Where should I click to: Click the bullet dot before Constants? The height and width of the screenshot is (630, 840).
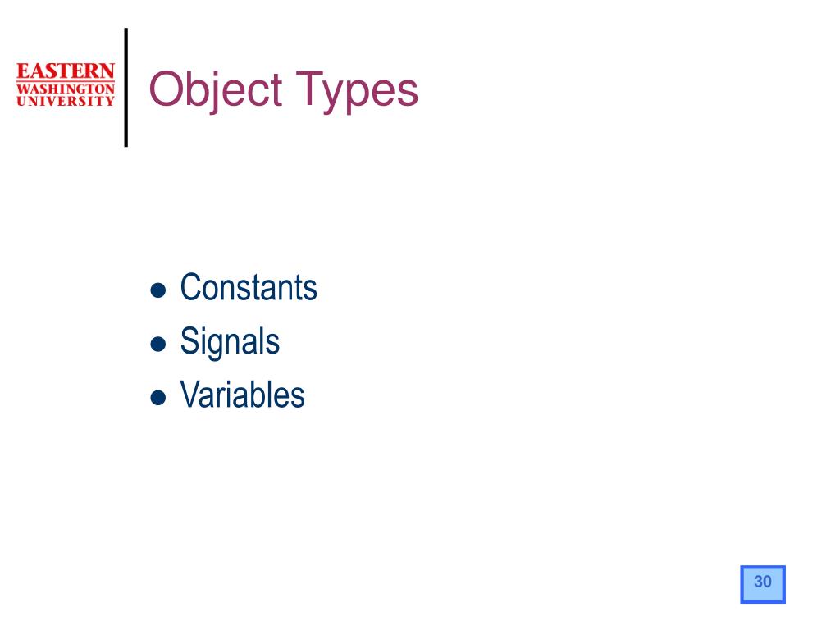[x=158, y=290]
